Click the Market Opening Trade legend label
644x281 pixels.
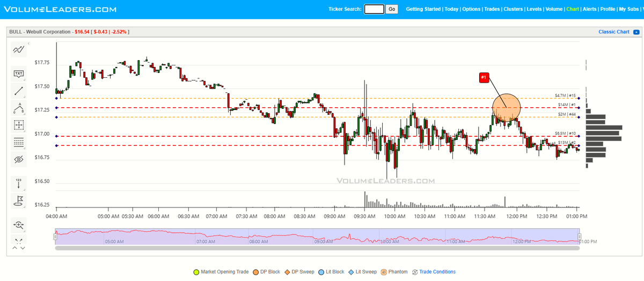pyautogui.click(x=224, y=272)
